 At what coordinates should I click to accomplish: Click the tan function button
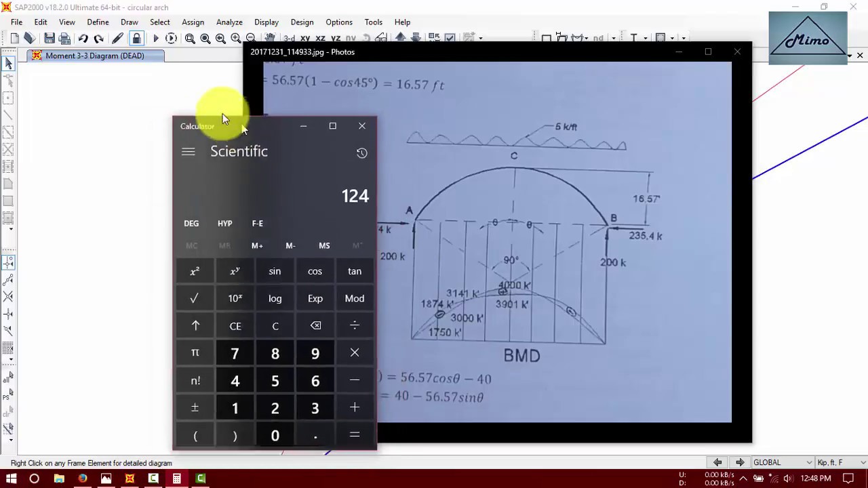click(x=355, y=271)
